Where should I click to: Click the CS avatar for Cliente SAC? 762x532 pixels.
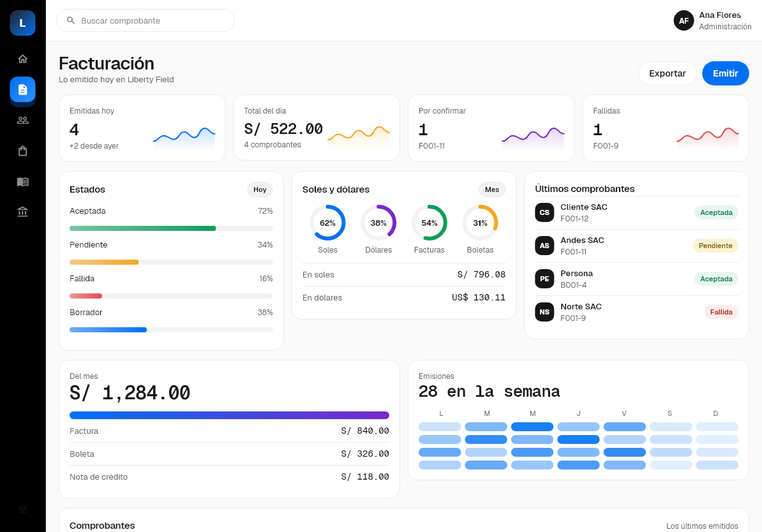[x=544, y=212]
